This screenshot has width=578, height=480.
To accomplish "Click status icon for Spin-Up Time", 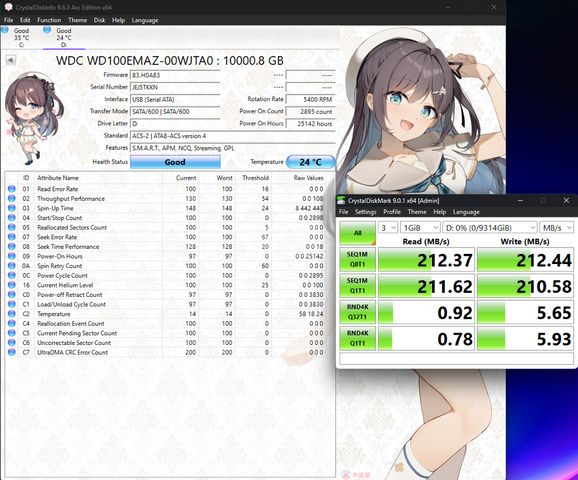I will pyautogui.click(x=11, y=208).
